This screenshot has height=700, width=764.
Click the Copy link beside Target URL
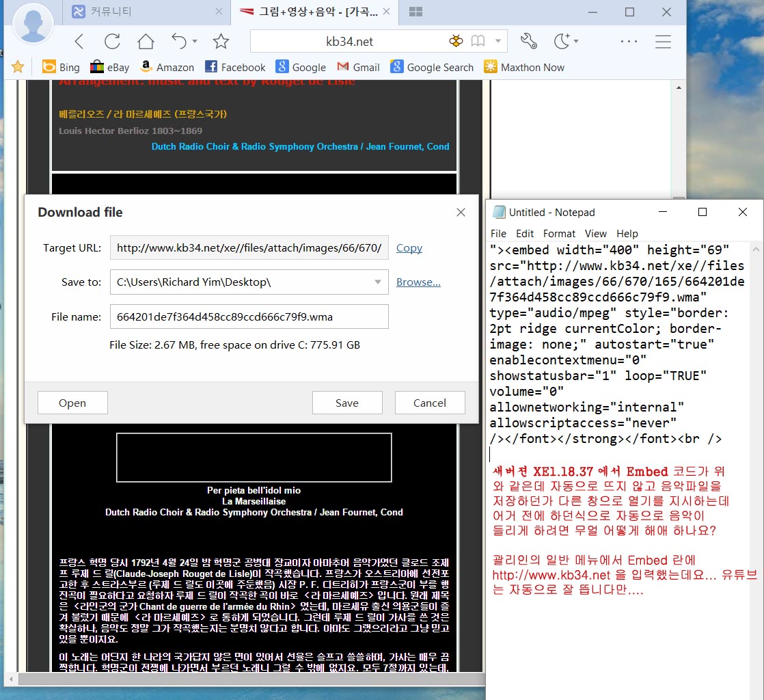tap(409, 247)
